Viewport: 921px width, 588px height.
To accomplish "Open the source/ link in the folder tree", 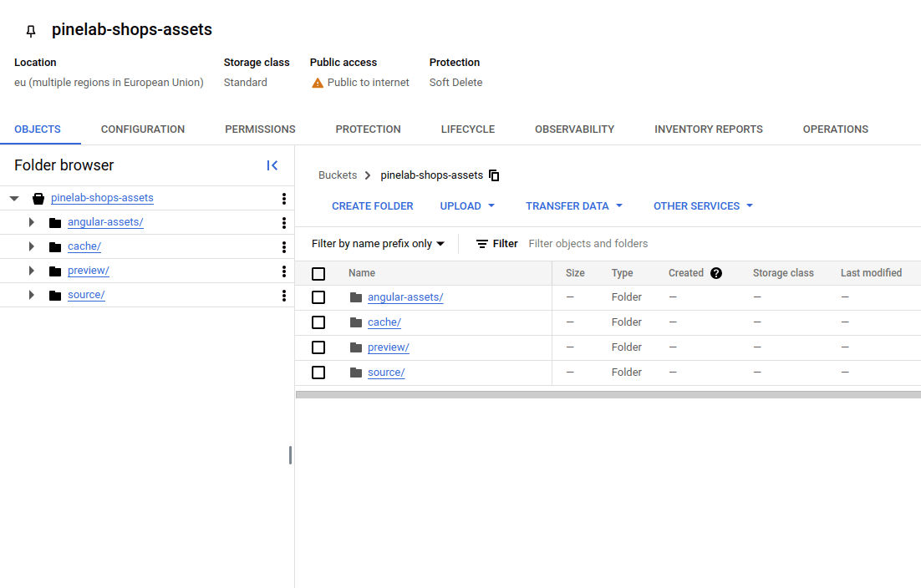I will [86, 295].
